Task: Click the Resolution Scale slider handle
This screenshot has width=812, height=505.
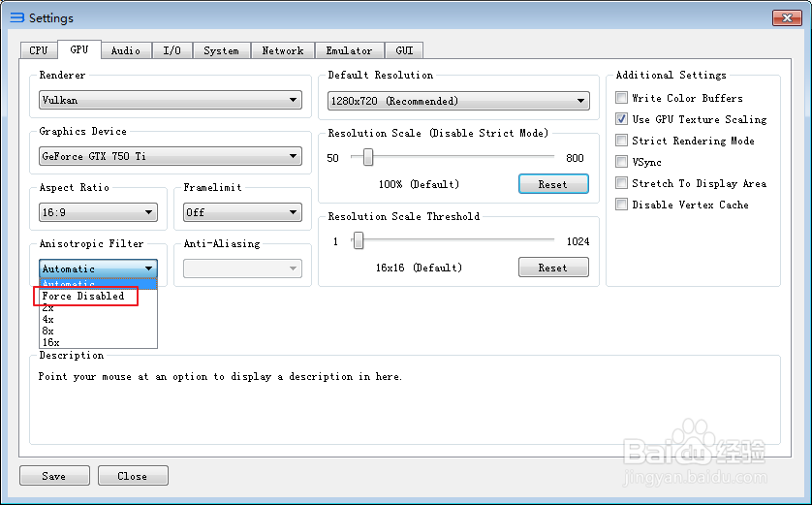Action: tap(367, 157)
